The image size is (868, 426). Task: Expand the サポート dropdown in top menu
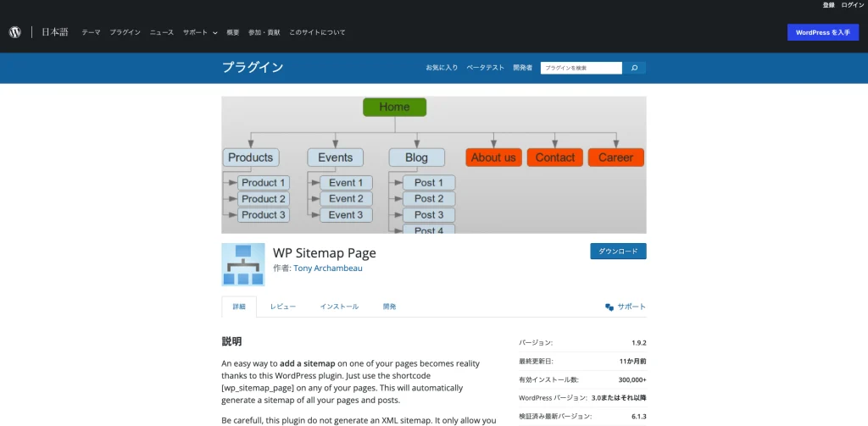coord(200,33)
